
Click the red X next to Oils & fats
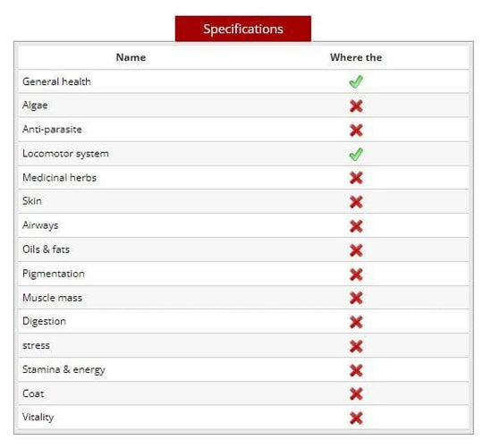[356, 250]
